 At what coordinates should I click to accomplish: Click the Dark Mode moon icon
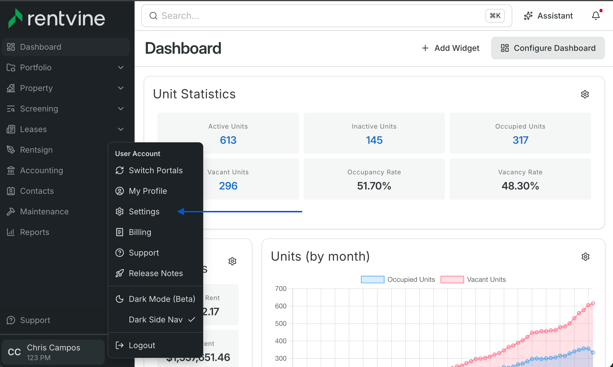pyautogui.click(x=120, y=299)
